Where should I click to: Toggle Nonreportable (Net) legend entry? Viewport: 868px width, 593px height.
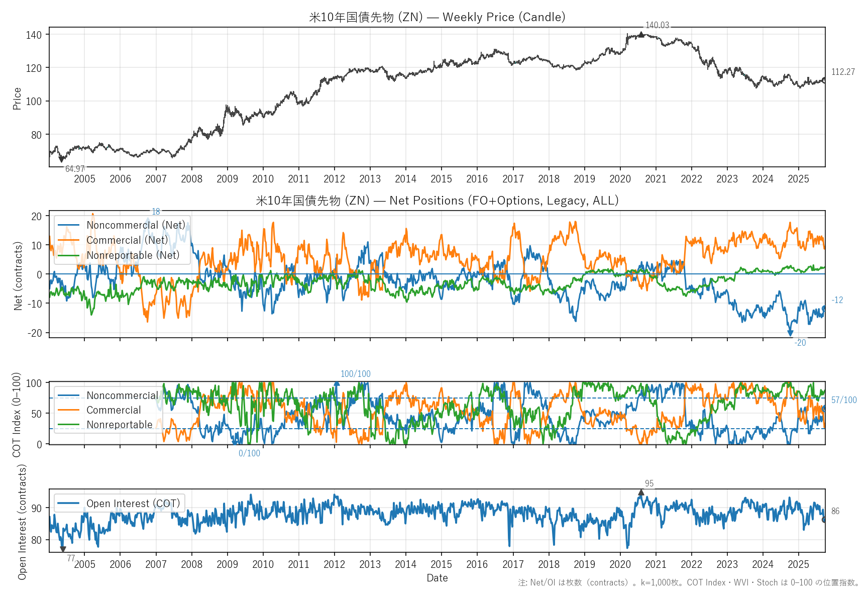133,255
